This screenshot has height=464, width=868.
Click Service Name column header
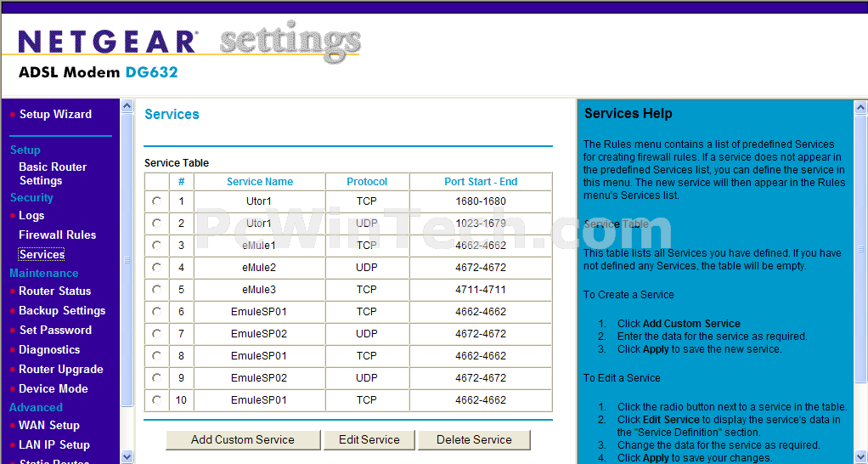point(260,182)
